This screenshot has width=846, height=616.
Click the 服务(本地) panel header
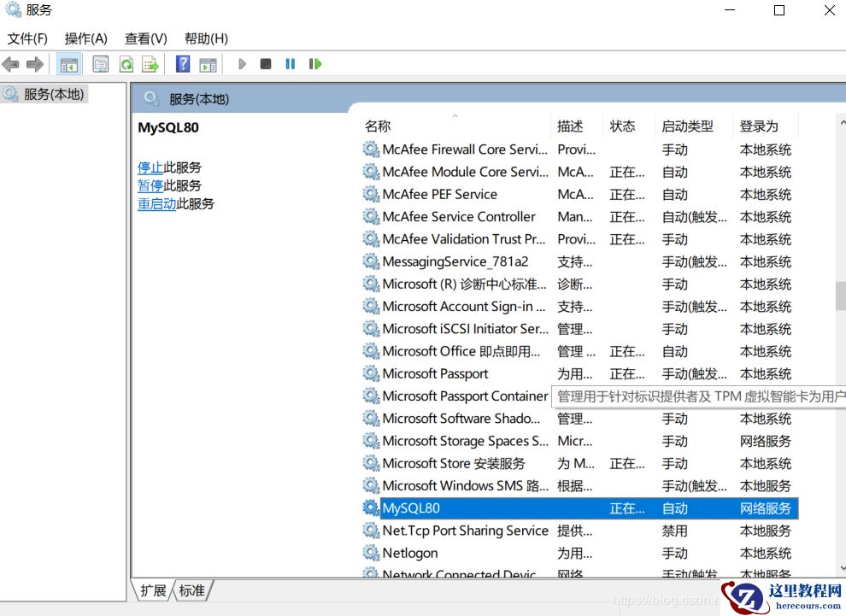[x=199, y=99]
